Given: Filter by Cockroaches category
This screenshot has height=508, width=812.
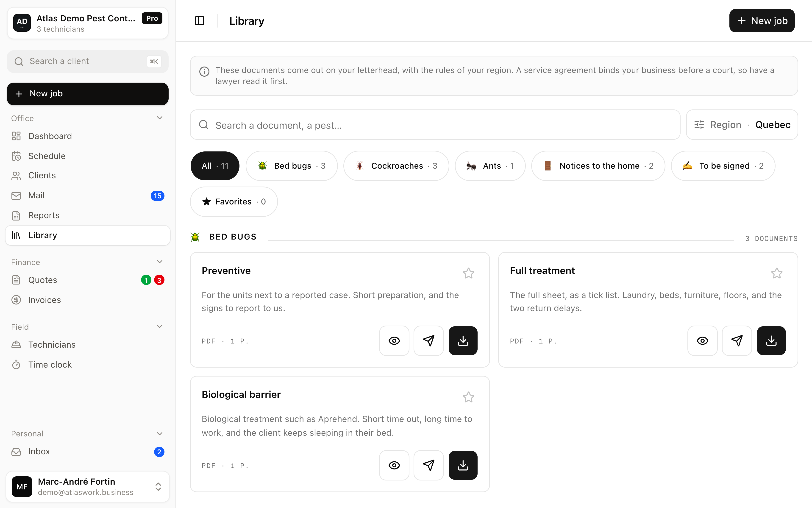Looking at the screenshot, I should (x=396, y=166).
